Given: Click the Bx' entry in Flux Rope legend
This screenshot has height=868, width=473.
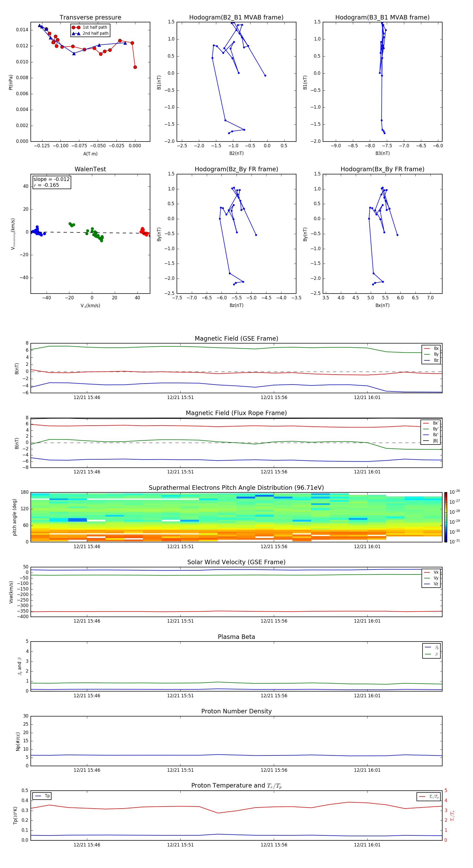Looking at the screenshot, I should tap(431, 423).
